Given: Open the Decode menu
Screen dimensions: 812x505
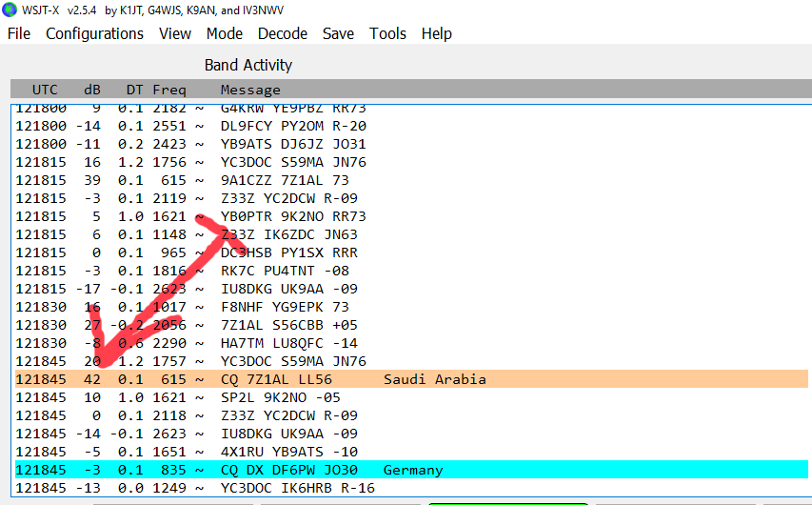Looking at the screenshot, I should tap(283, 33).
